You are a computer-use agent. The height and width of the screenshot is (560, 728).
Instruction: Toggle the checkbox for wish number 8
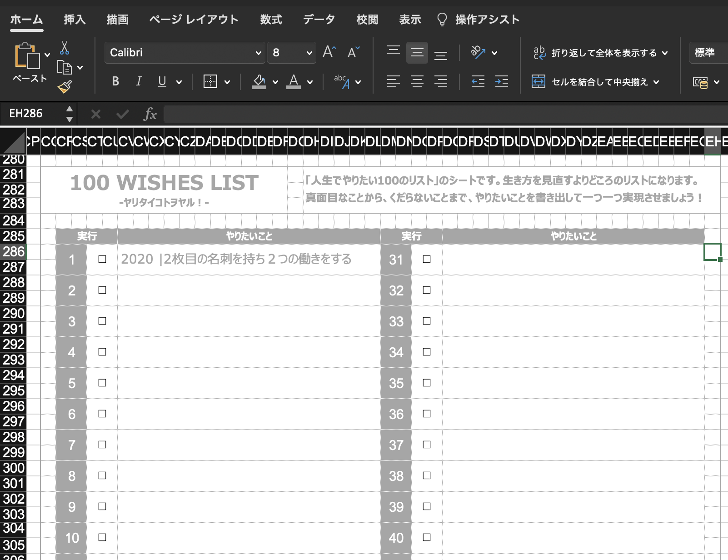[x=102, y=475]
